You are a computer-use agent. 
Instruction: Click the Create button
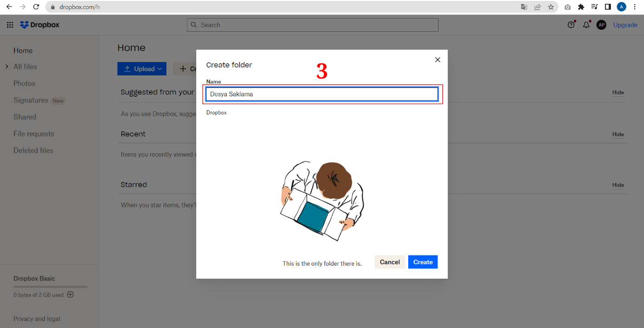(x=423, y=262)
